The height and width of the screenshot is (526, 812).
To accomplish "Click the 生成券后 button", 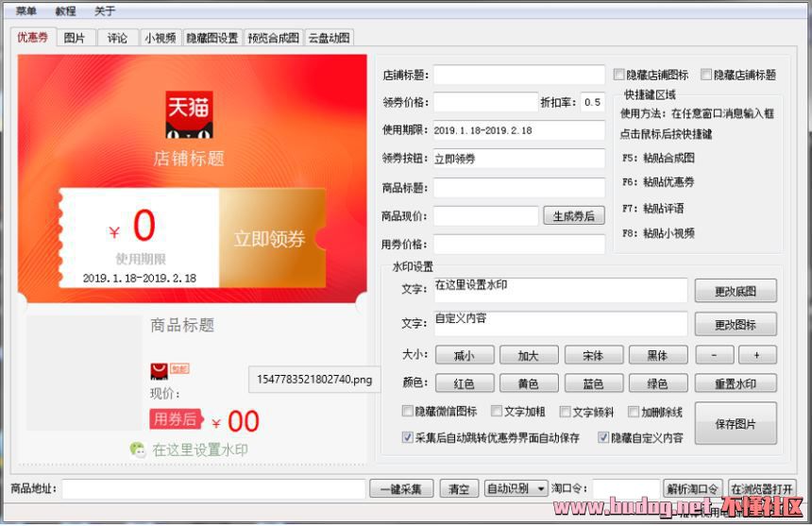I will [574, 216].
